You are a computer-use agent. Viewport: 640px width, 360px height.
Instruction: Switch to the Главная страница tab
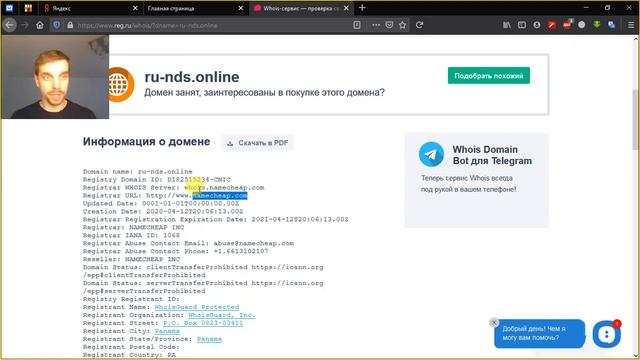click(195, 8)
